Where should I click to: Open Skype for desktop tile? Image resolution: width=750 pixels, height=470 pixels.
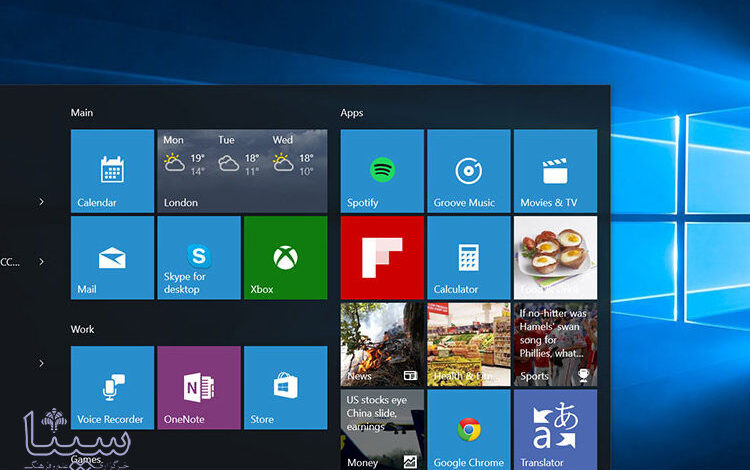tap(199, 258)
